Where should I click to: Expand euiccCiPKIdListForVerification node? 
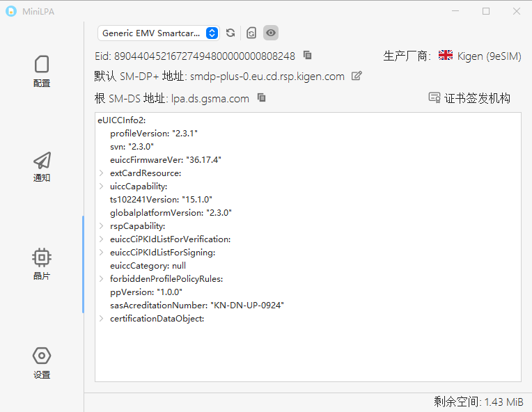101,239
